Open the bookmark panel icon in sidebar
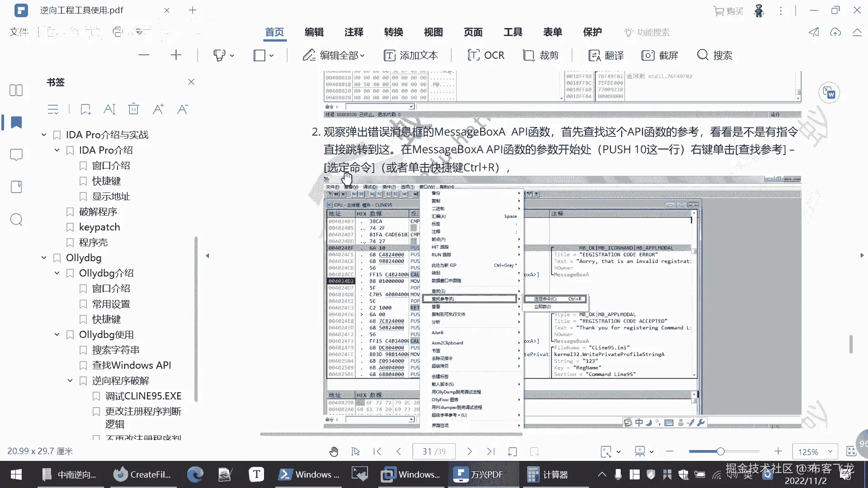Screen dimensions: 868x488 point(16,122)
